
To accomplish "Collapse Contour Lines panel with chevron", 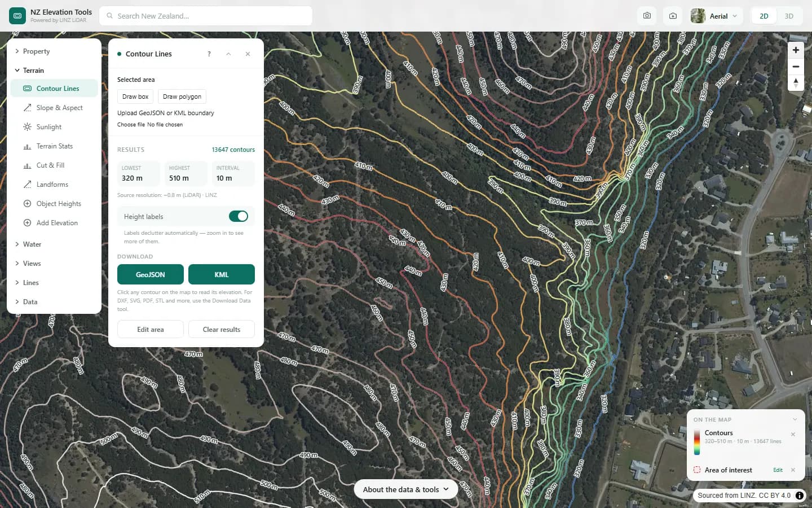I will click(228, 54).
